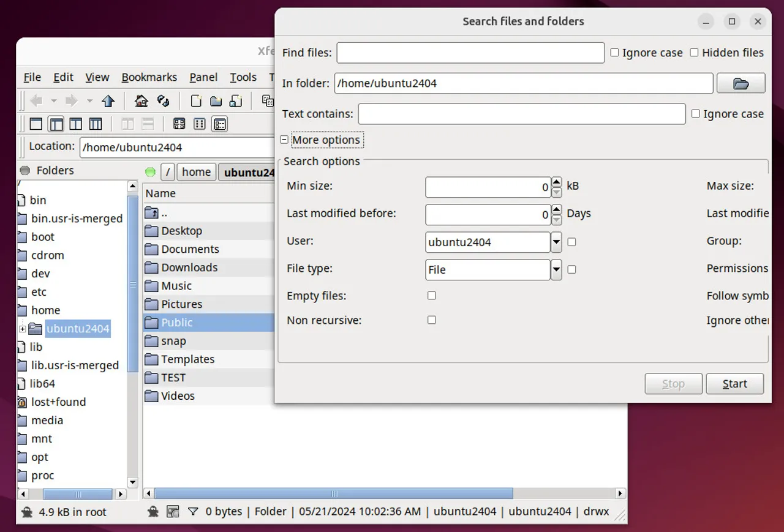Open the User dropdown list

pyautogui.click(x=556, y=242)
